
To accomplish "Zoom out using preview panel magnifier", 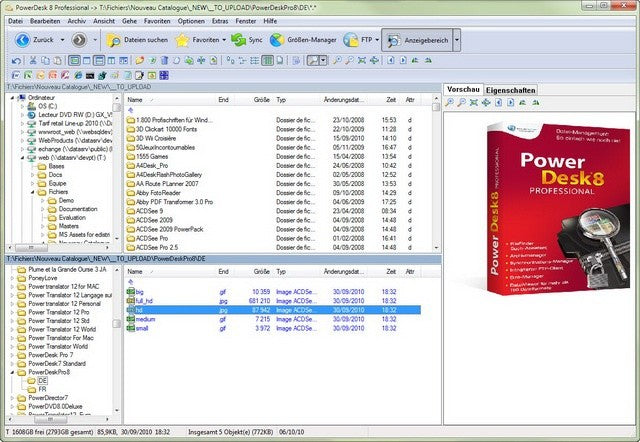I will tap(461, 103).
